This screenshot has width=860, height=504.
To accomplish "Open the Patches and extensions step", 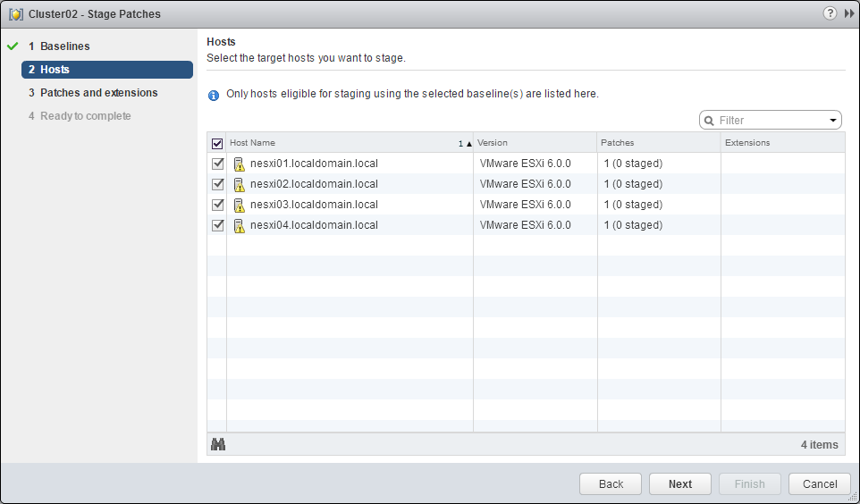I will tap(98, 93).
